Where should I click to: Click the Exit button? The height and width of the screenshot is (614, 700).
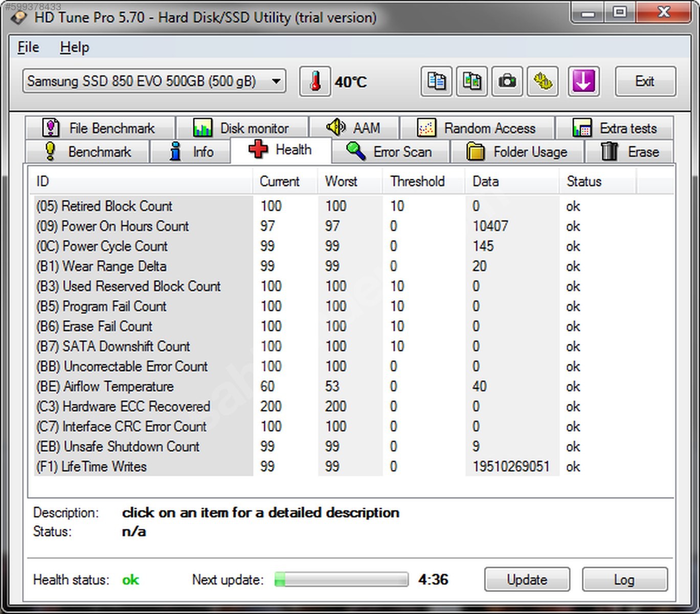tap(645, 81)
